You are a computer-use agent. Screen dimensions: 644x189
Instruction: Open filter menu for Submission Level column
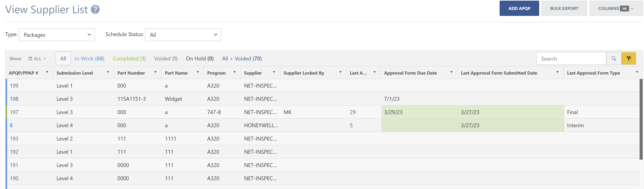(x=108, y=72)
